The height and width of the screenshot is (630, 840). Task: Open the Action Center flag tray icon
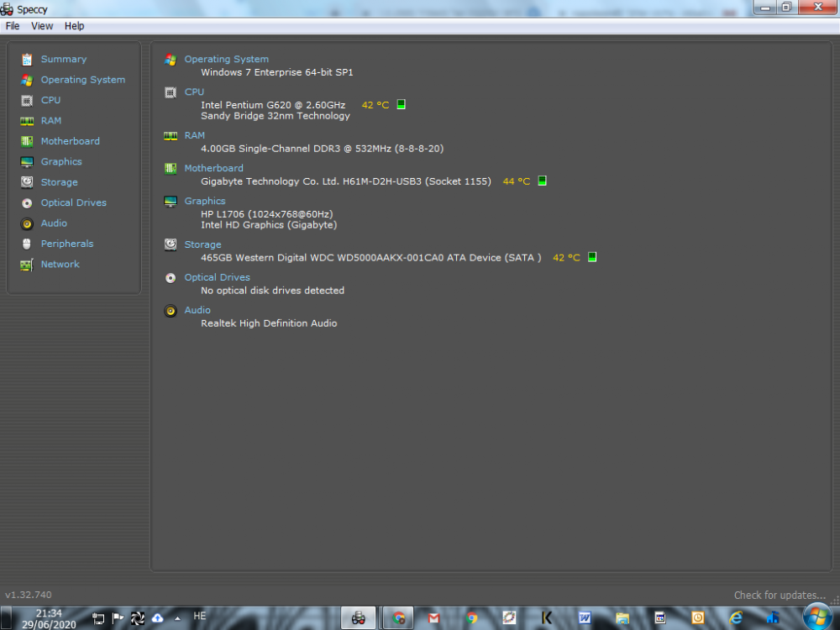pos(118,618)
